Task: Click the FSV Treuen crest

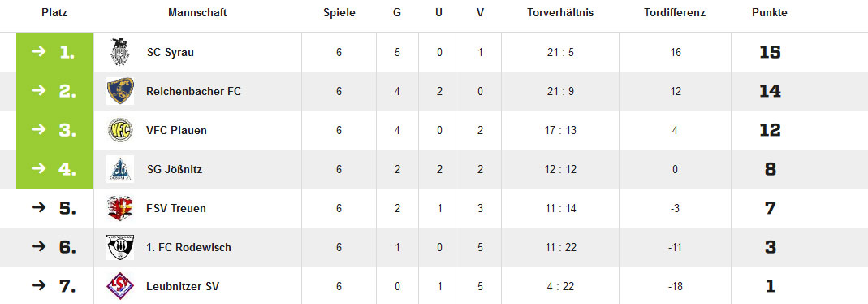Action: pos(120,208)
